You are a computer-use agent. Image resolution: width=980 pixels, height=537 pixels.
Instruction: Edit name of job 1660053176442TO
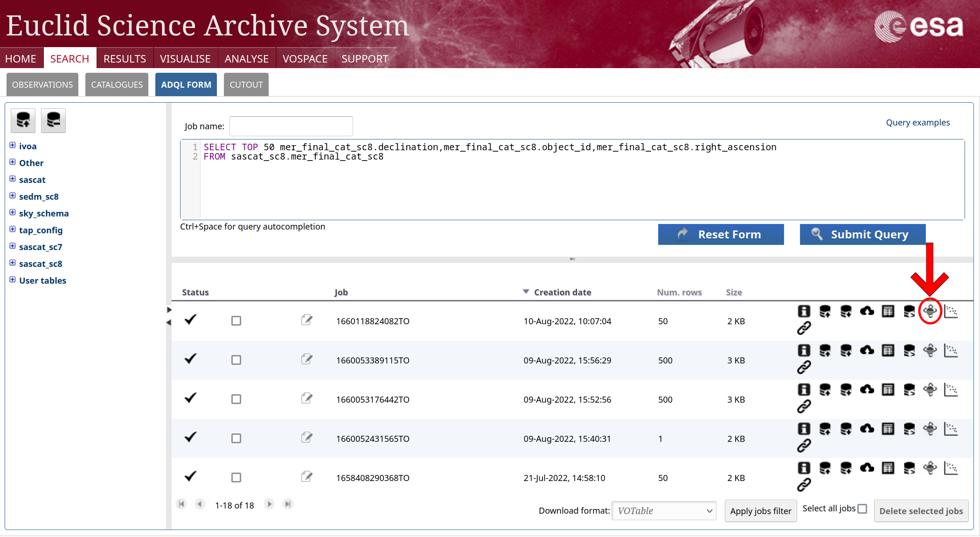(x=306, y=398)
